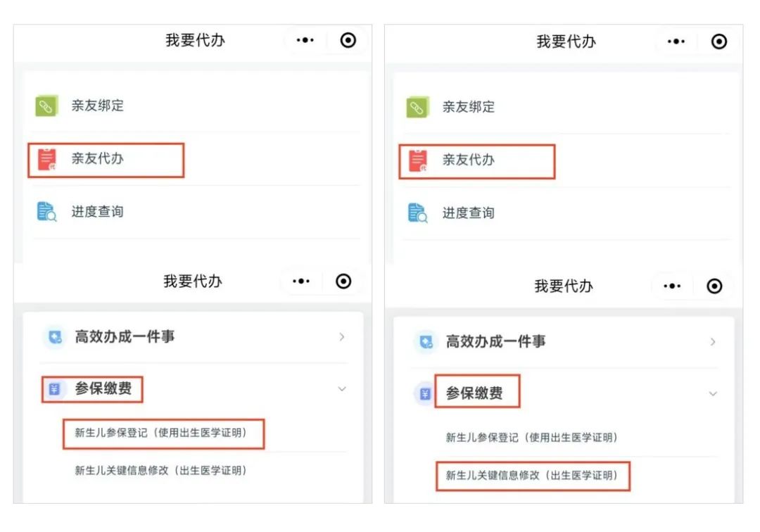Select 亲友代办 text in right screenshot

pyautogui.click(x=468, y=160)
